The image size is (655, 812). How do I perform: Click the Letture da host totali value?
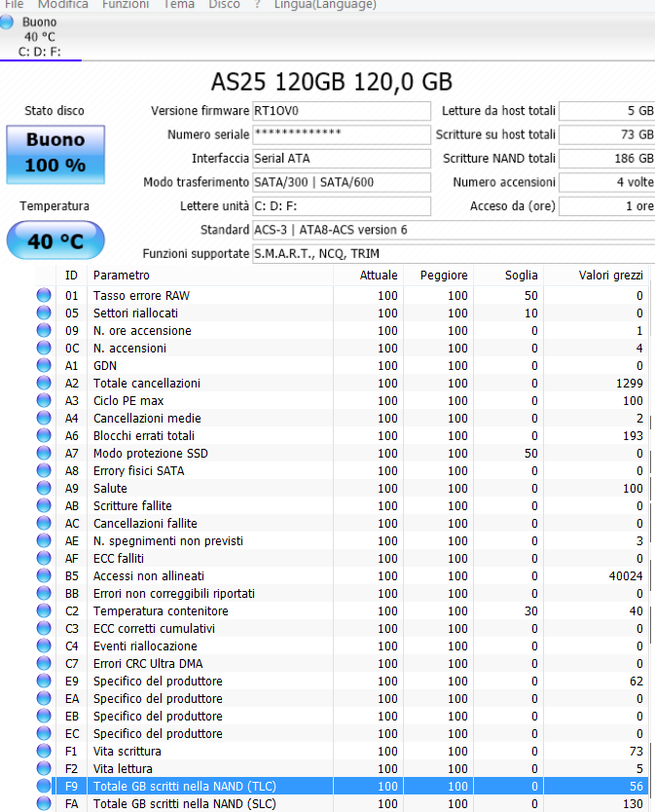click(x=607, y=111)
